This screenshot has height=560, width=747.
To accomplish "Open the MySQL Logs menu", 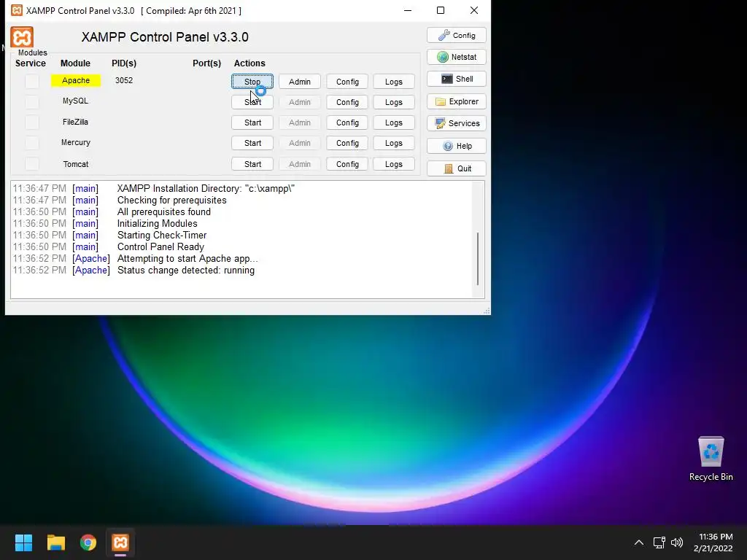I will click(x=393, y=102).
